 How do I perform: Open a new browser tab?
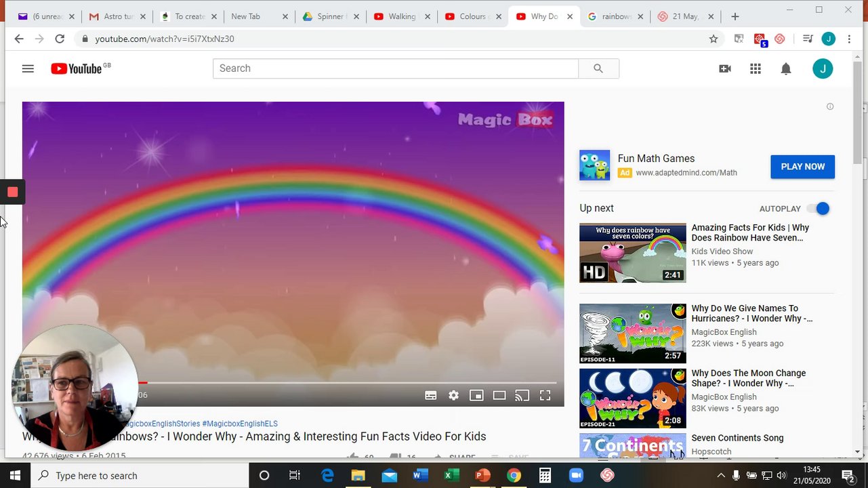click(x=735, y=16)
